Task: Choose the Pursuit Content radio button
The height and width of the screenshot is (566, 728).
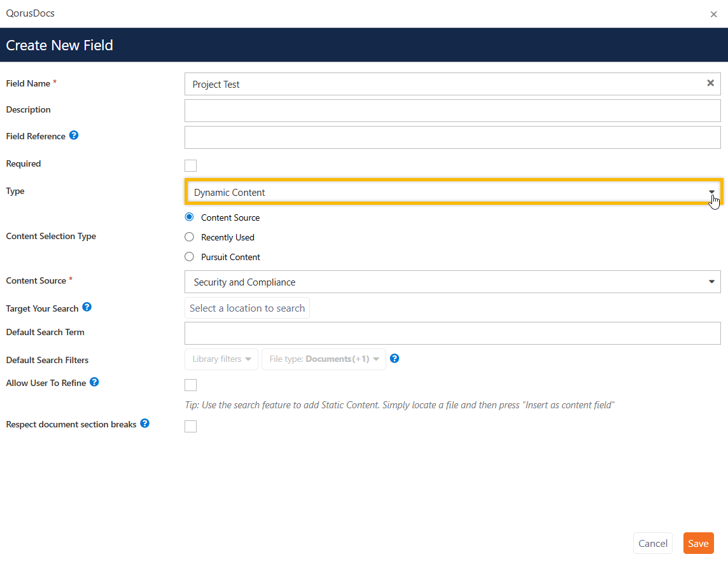Action: pos(189,257)
